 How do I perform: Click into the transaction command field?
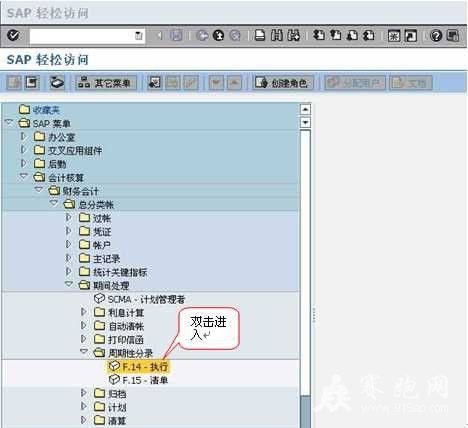coord(82,36)
